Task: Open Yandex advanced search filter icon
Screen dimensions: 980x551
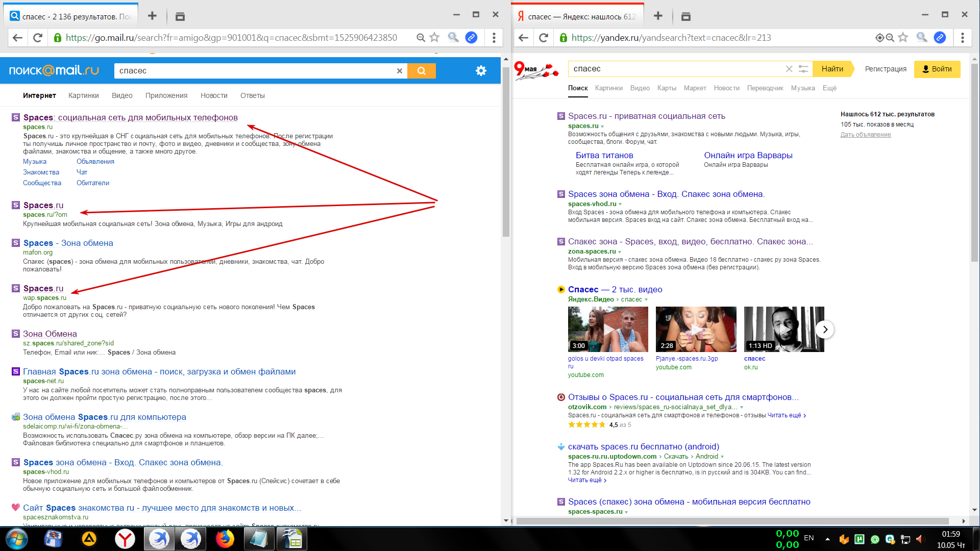Action: [803, 69]
